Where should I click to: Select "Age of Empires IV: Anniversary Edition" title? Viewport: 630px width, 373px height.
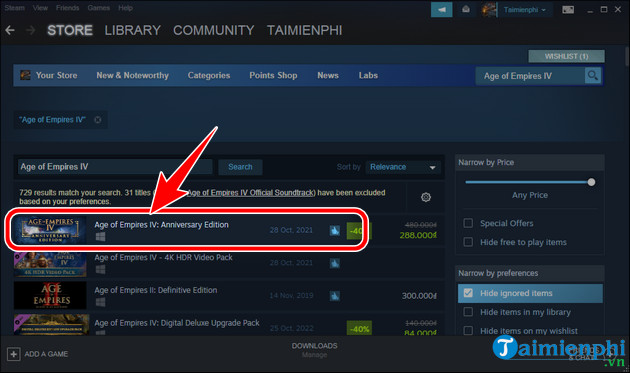(x=162, y=225)
